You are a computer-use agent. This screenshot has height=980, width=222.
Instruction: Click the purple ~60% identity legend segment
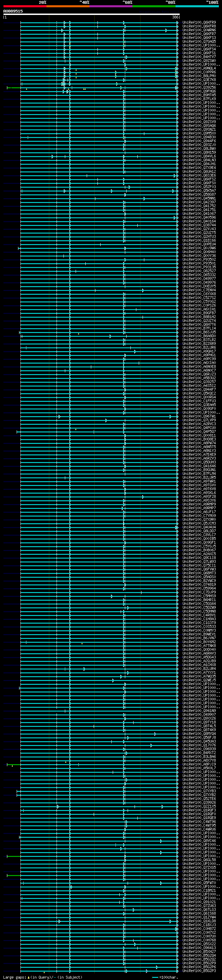111,6
